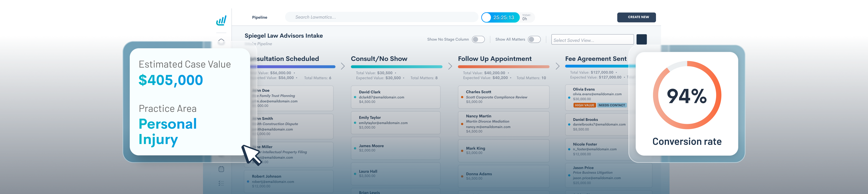Click status dot on Charles Scott card
The image size is (868, 194).
462,97
